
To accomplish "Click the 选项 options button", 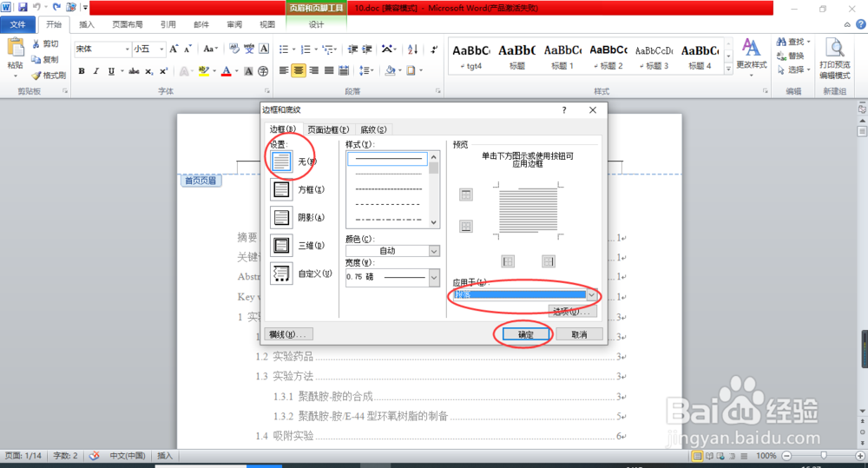I will click(x=572, y=311).
